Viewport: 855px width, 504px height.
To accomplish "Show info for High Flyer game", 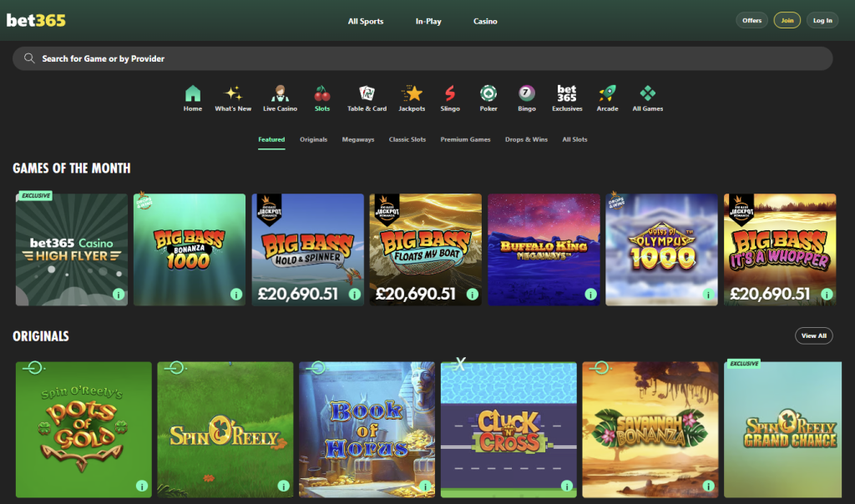I will click(119, 295).
